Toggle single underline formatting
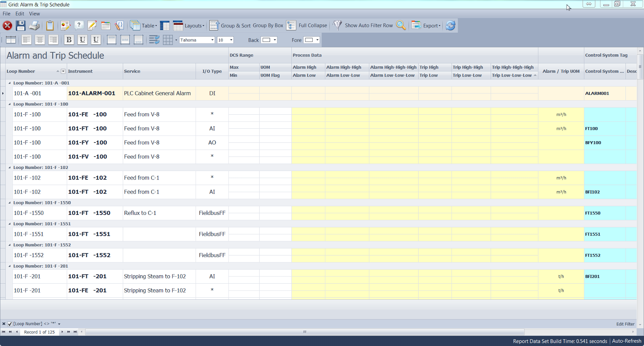 (82, 40)
